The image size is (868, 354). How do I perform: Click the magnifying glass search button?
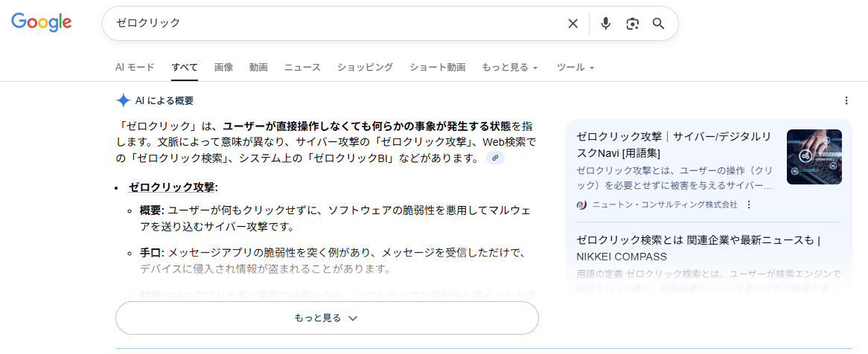658,23
